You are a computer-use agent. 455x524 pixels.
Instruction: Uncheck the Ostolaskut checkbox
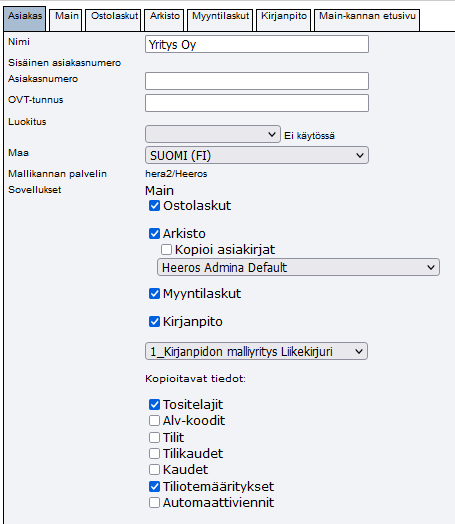[x=154, y=206]
